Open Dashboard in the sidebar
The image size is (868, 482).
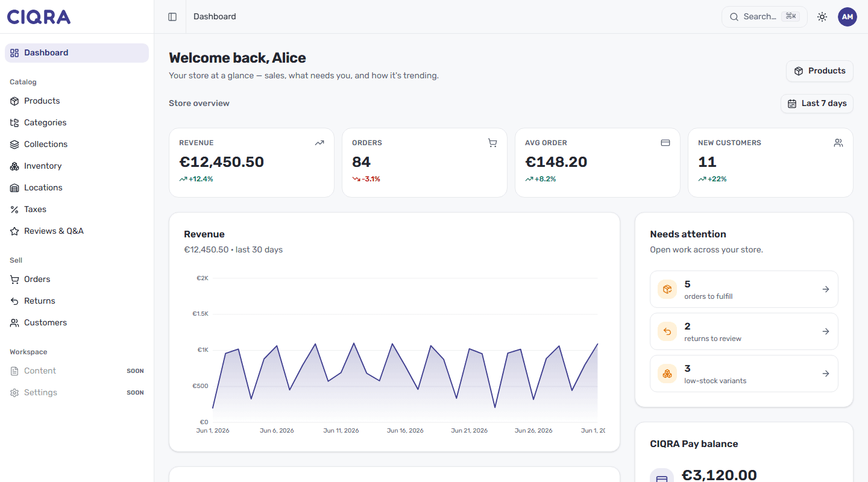tap(77, 53)
